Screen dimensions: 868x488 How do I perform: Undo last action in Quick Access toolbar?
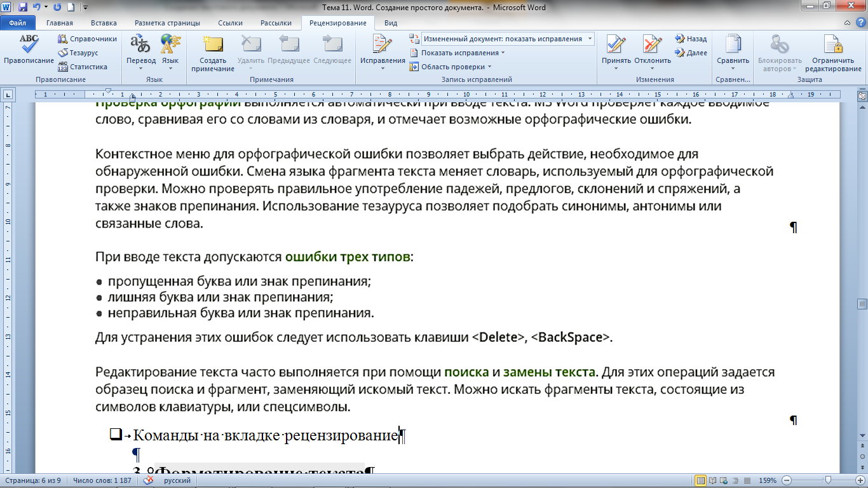pos(36,8)
